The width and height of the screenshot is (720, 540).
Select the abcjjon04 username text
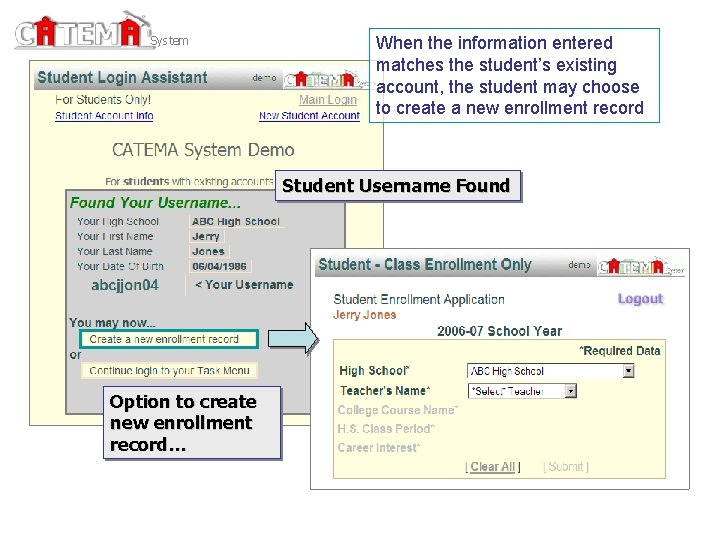125,285
